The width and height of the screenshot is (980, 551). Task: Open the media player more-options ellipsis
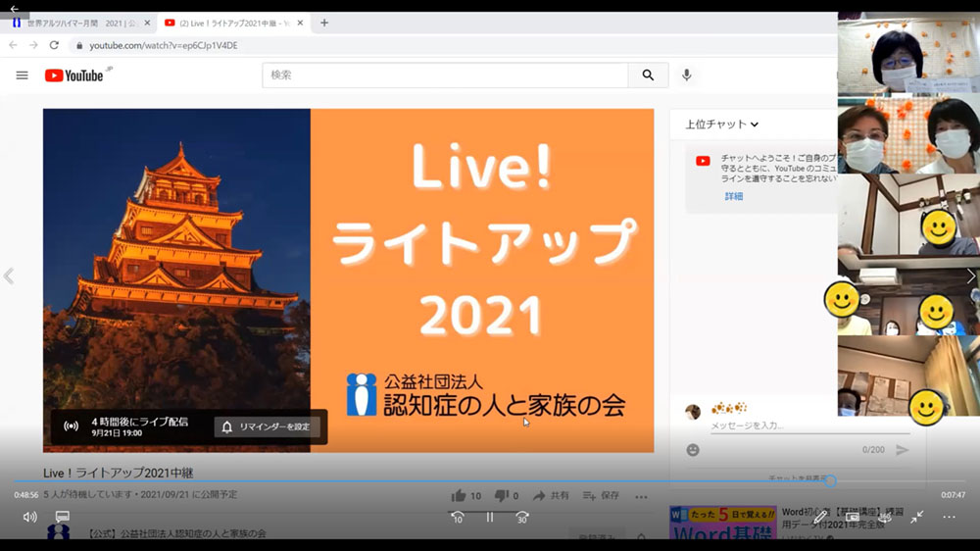(x=949, y=518)
